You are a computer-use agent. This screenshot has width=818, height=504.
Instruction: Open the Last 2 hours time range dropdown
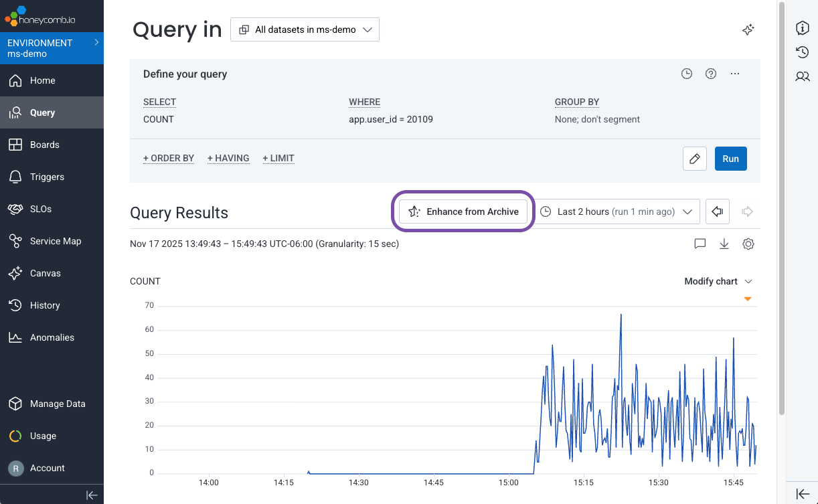tap(617, 212)
